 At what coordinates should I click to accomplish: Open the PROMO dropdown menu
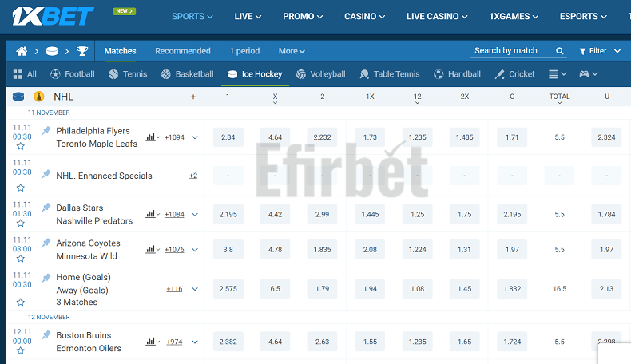point(303,17)
